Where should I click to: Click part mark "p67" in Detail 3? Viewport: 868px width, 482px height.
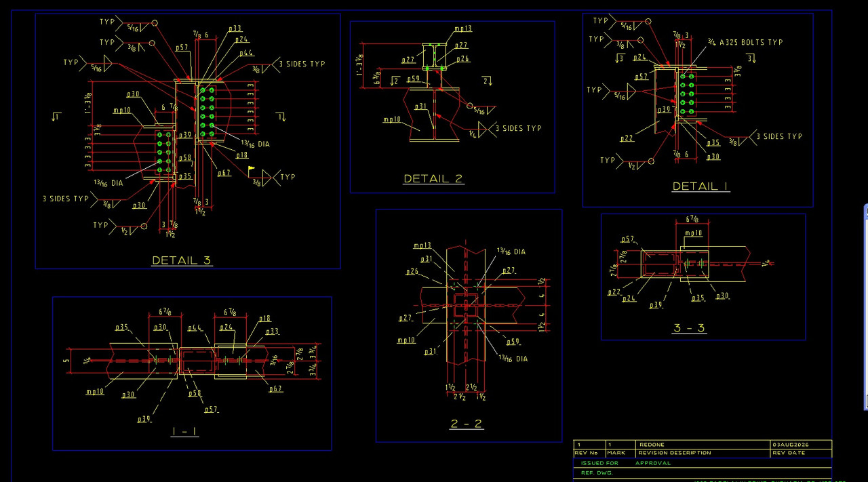[x=224, y=173]
